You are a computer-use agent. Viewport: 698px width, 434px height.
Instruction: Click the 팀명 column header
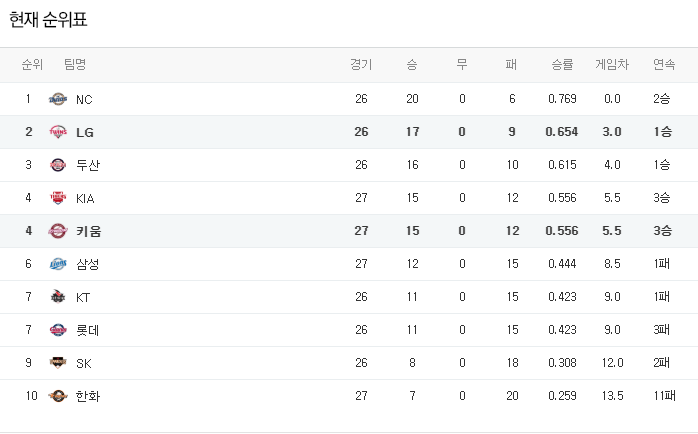(75, 65)
